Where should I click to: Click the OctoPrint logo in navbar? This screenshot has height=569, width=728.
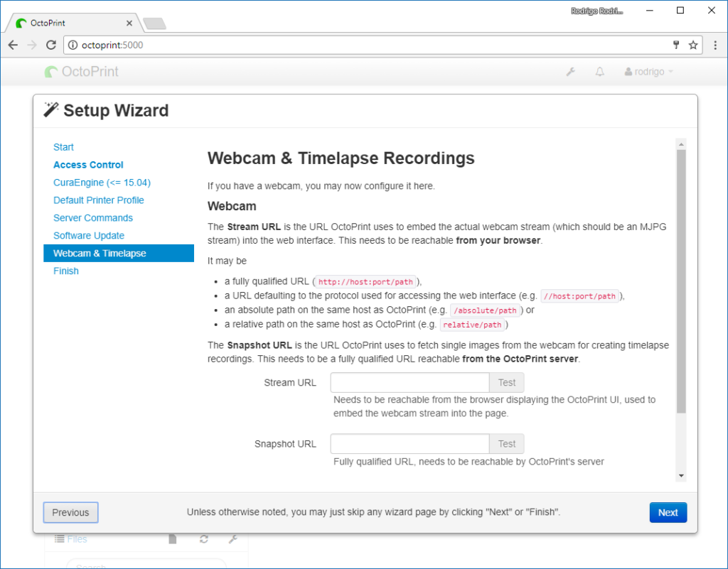point(81,72)
